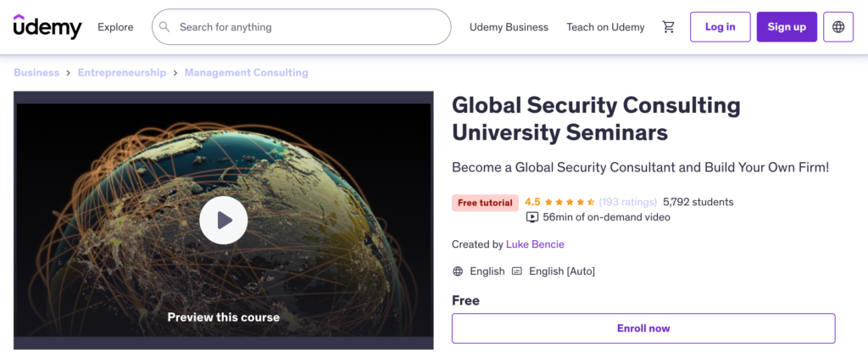Open Udemy Business link
Image resolution: width=868 pixels, height=364 pixels.
pyautogui.click(x=509, y=27)
